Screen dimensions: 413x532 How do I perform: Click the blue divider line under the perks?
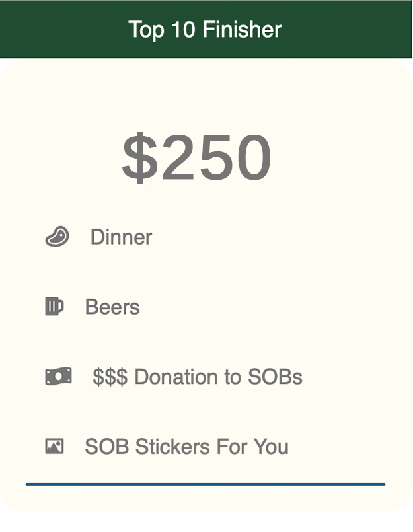point(205,484)
